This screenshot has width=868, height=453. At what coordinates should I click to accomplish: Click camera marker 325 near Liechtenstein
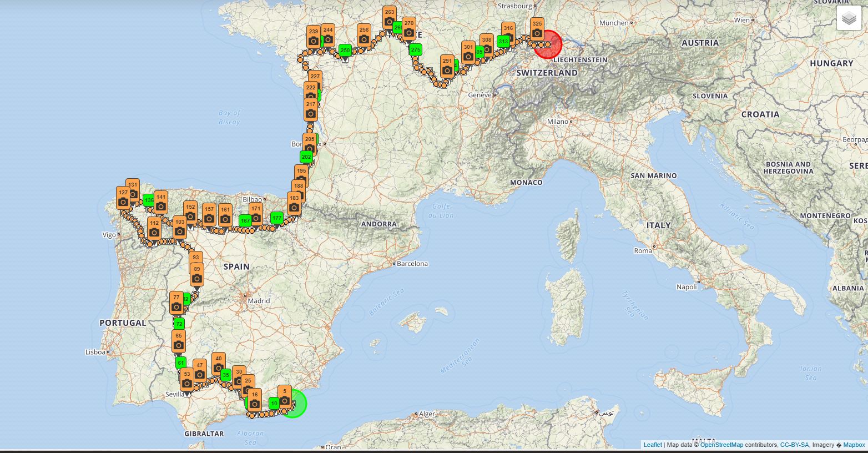[537, 29]
